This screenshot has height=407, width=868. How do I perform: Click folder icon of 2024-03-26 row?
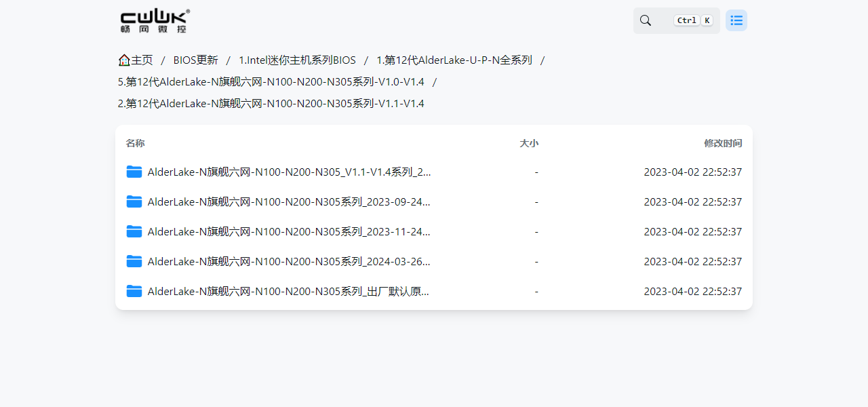coord(134,261)
